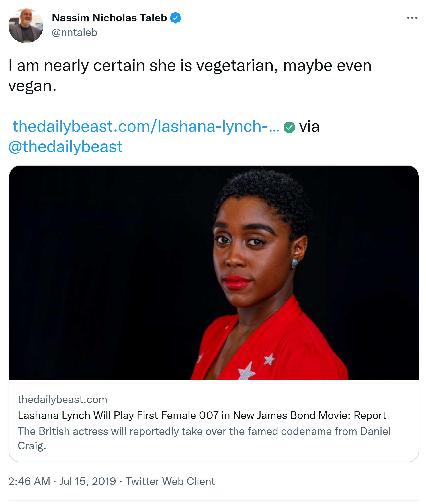Click the Jul 15, 2019 date
The width and height of the screenshot is (426, 504).
[88, 481]
